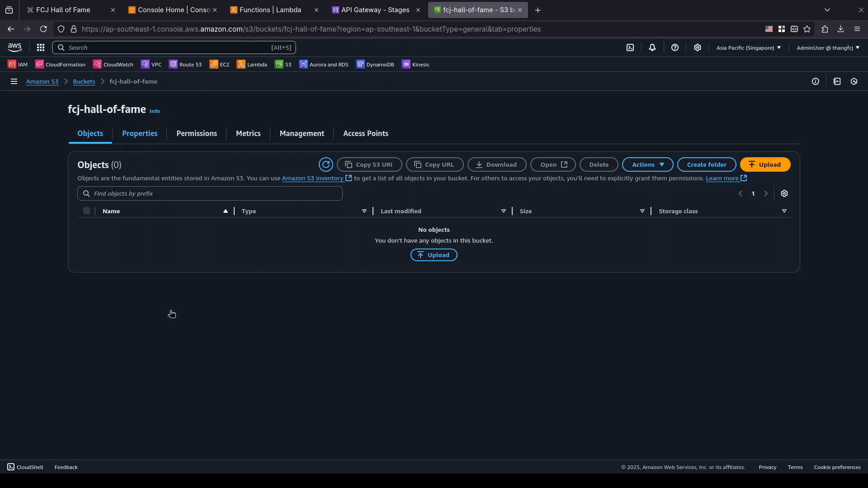This screenshot has width=868, height=488.
Task: Switch to the Management tab
Action: pos(302,133)
